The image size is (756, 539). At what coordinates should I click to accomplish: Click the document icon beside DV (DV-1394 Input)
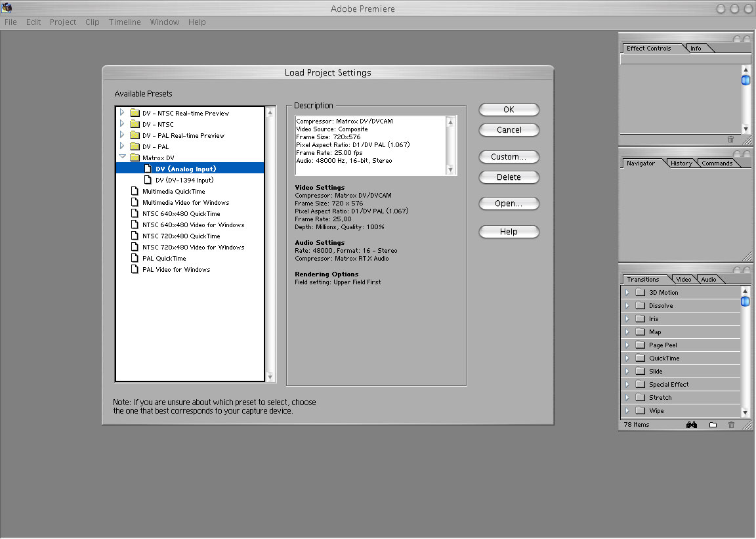click(148, 179)
